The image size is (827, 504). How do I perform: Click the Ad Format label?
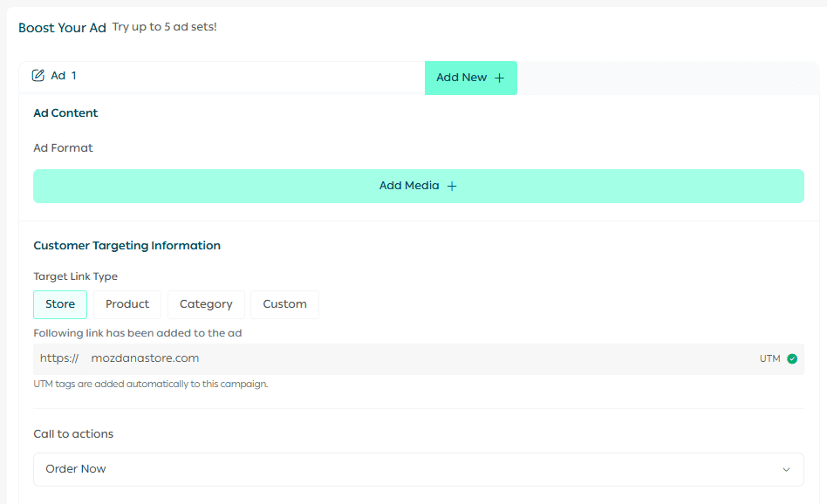coord(63,148)
